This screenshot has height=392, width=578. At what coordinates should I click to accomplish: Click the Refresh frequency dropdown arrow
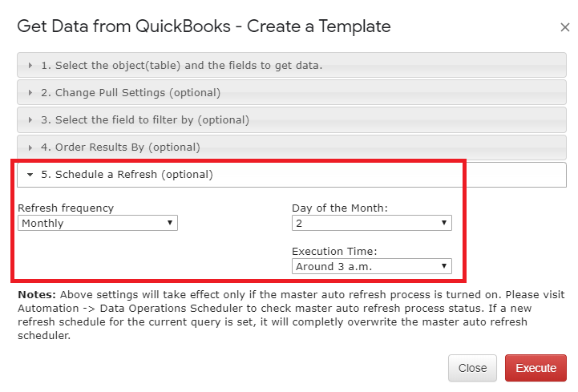tap(170, 223)
